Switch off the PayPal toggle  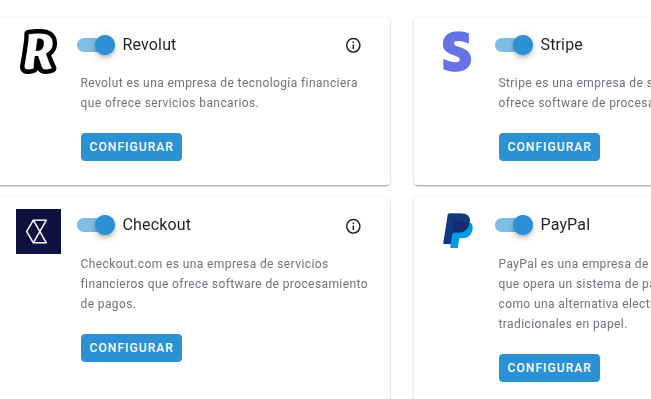click(514, 225)
